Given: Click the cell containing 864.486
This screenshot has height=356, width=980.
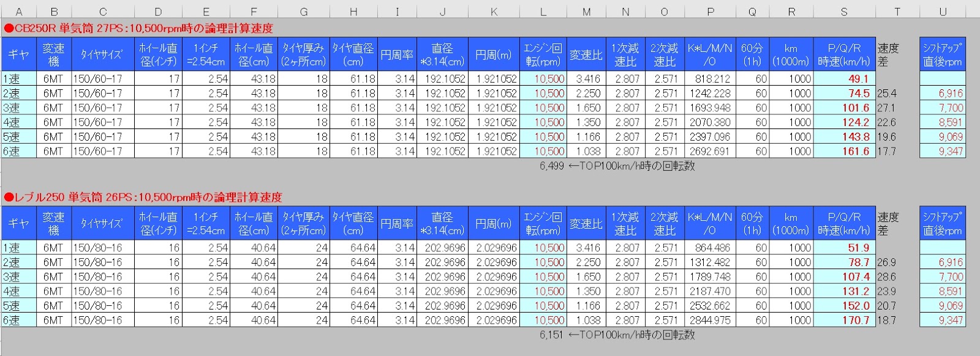Looking at the screenshot, I should point(710,248).
